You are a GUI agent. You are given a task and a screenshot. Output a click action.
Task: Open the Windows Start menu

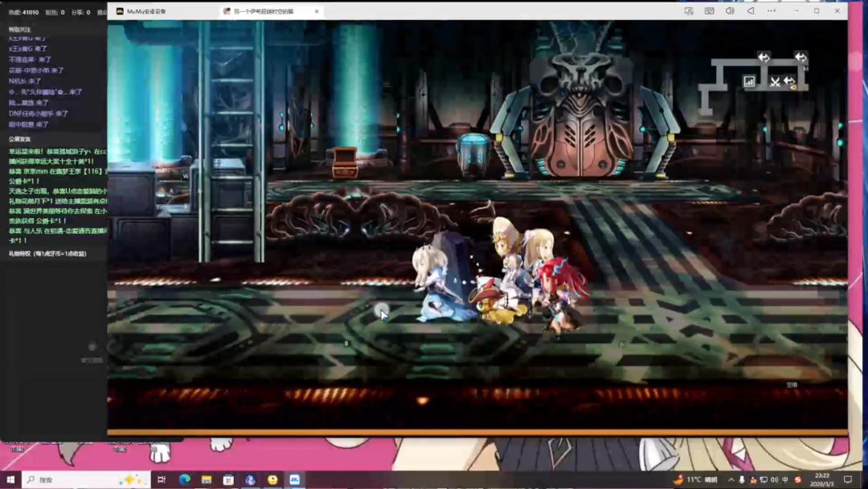pyautogui.click(x=10, y=479)
